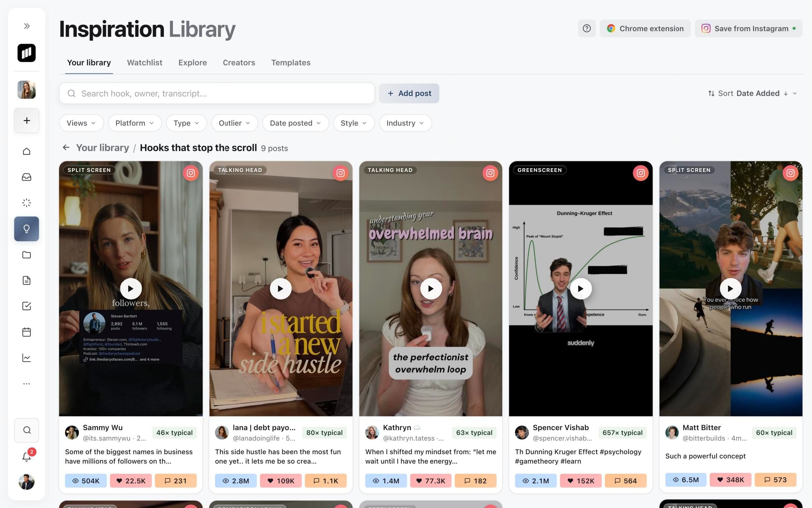Play the Sammy Wu split screen video
Viewport: 812px width, 508px height.
[x=131, y=289]
